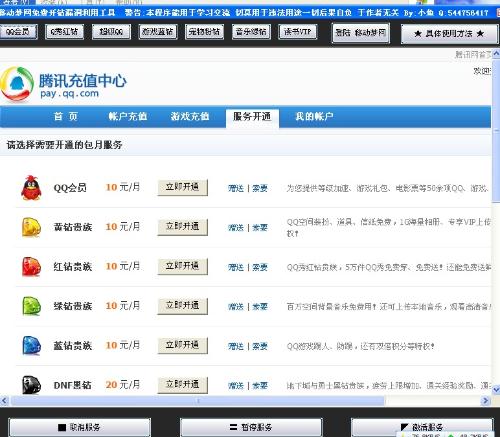Select the 宠物粉钻 toolbar button
This screenshot has width=500, height=437.
204,32
